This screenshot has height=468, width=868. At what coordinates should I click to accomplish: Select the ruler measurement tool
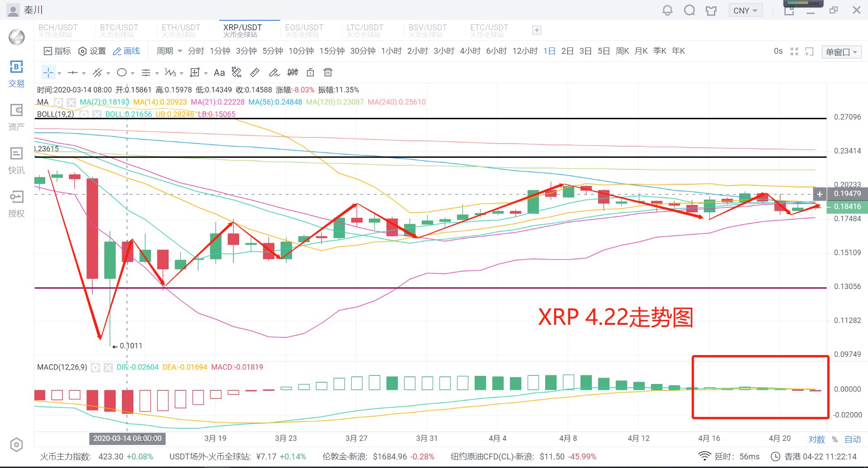point(255,72)
